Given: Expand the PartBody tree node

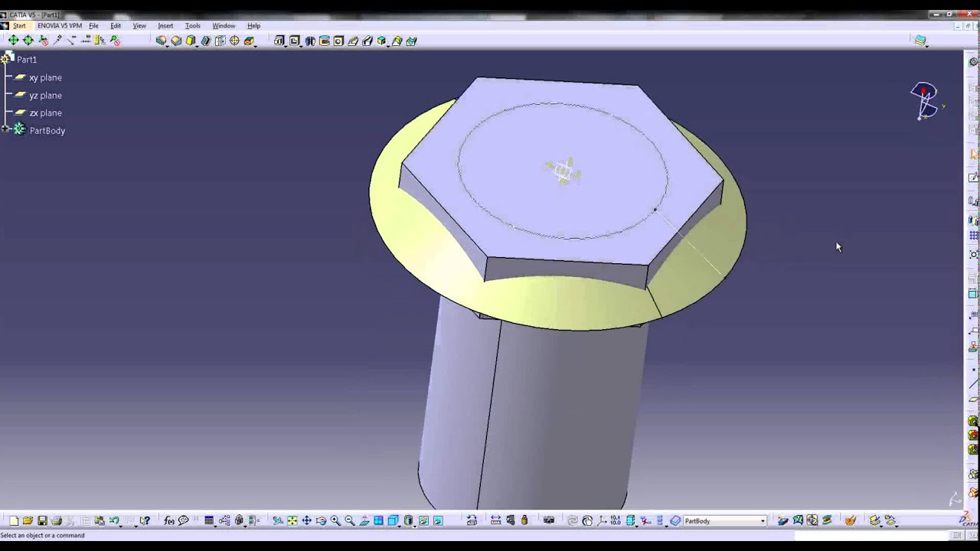Looking at the screenshot, I should point(5,130).
